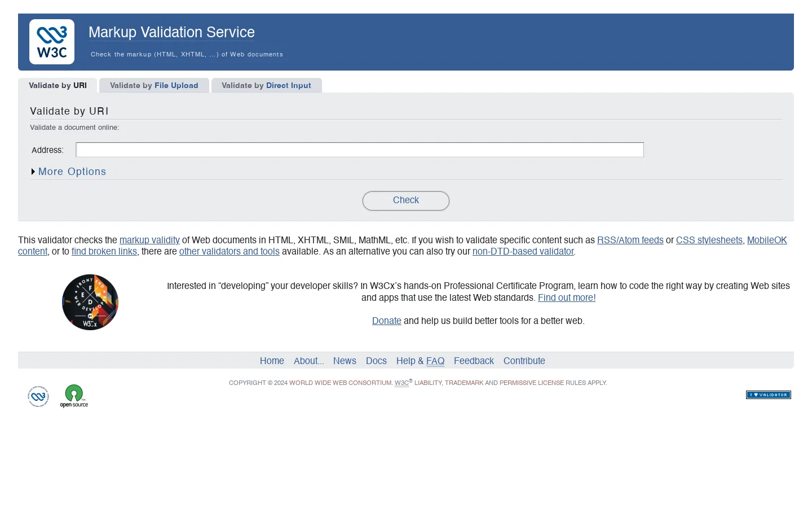Screen dimensions: 812x508
Task: Open the Open Source logo in the footer
Action: [74, 396]
